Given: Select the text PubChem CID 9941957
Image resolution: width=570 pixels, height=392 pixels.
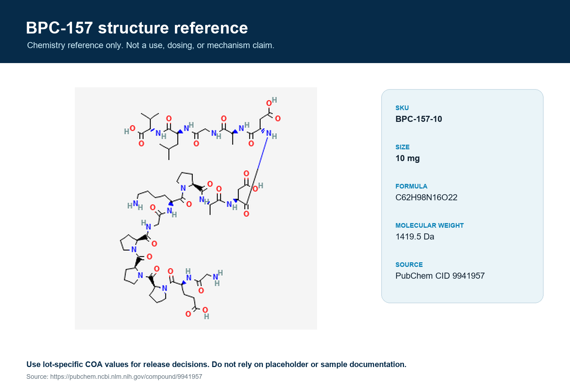Looking at the screenshot, I should [440, 276].
